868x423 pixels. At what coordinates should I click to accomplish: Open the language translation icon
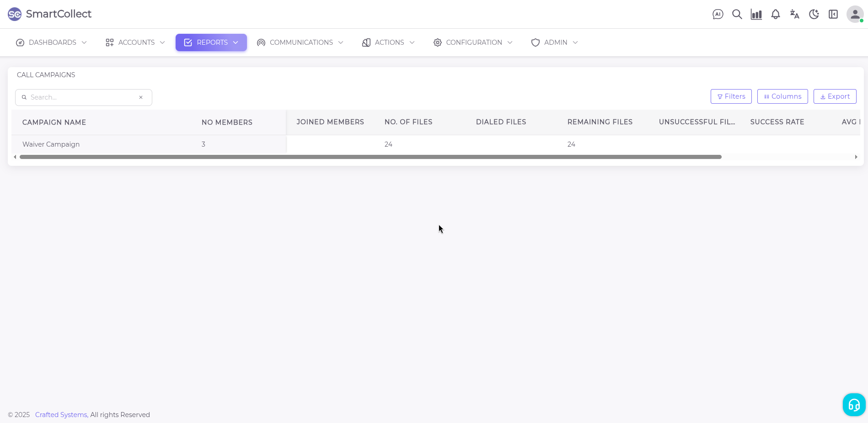794,14
